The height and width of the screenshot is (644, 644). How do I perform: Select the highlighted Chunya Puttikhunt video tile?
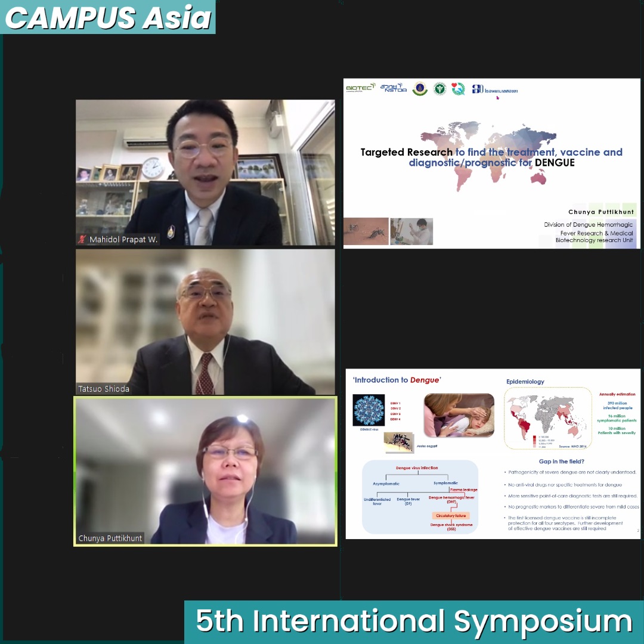click(205, 471)
